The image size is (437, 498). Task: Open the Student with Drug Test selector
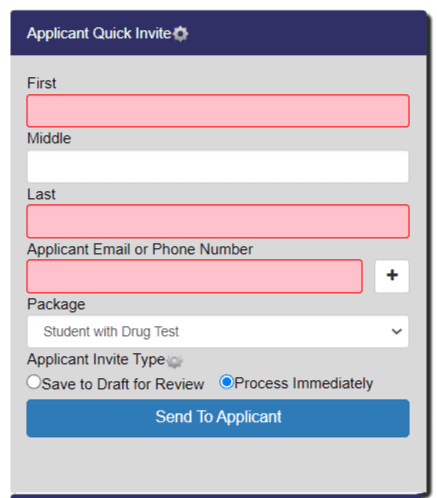[218, 332]
